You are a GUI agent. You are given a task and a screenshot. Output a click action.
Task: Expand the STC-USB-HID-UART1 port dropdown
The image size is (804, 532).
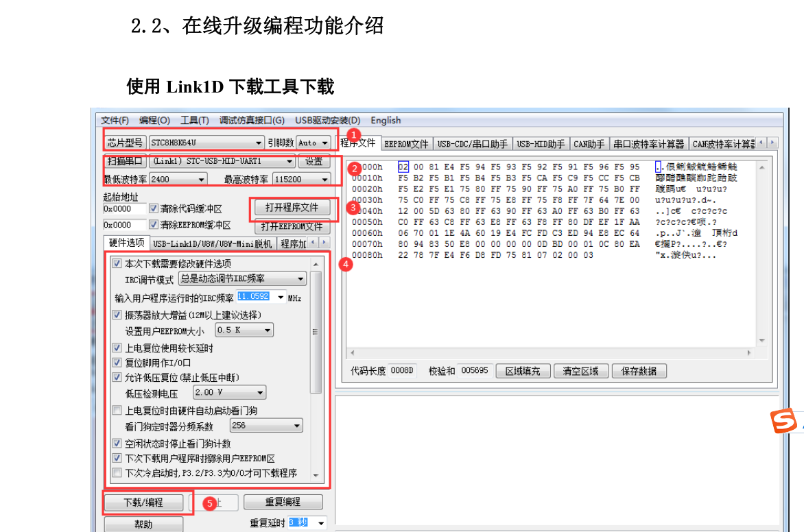[x=289, y=161]
